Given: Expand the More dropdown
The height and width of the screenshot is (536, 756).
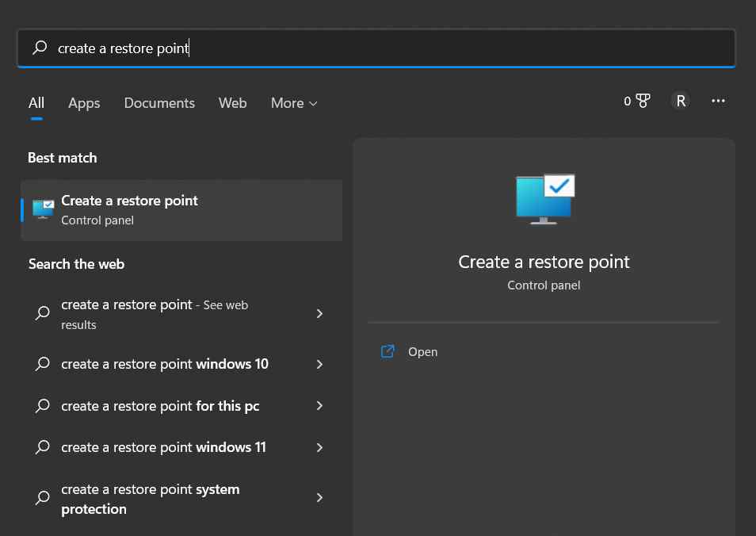Looking at the screenshot, I should pyautogui.click(x=294, y=103).
